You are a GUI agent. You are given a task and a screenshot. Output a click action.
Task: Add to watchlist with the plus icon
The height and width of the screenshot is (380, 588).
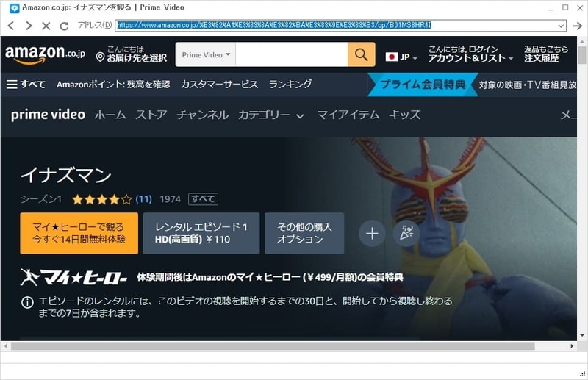click(372, 233)
